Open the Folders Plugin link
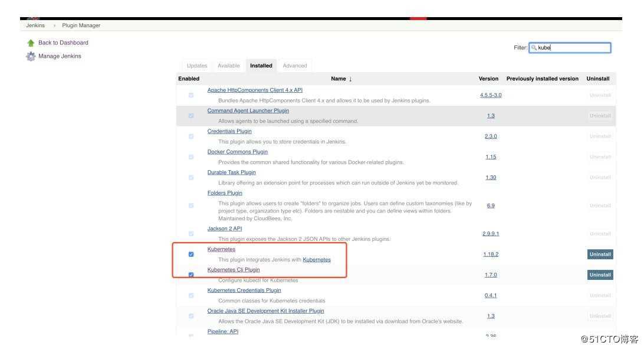The height and width of the screenshot is (349, 644). tap(225, 193)
